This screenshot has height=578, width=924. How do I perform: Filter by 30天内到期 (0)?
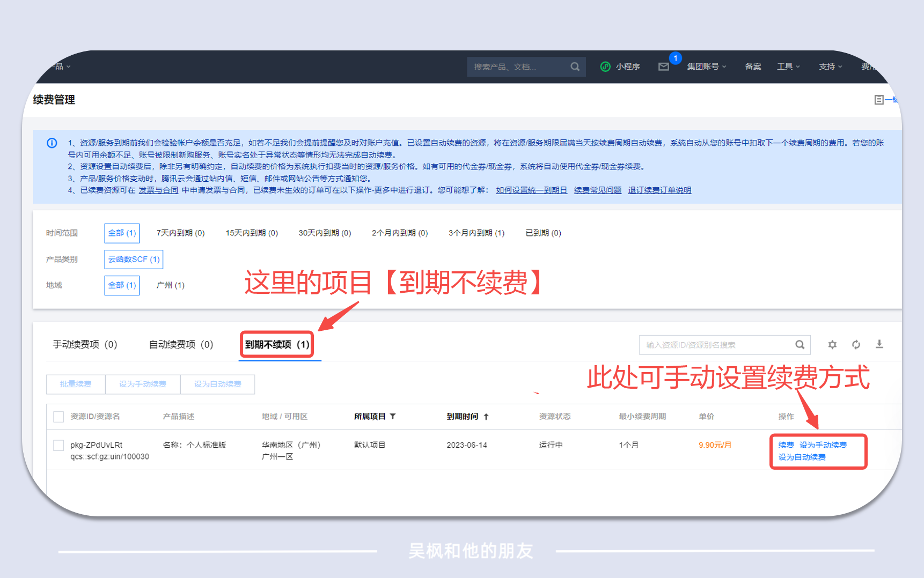click(325, 233)
